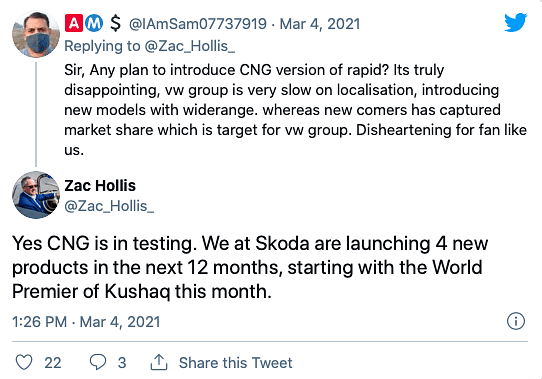Open the tweet info circle icon

click(516, 321)
